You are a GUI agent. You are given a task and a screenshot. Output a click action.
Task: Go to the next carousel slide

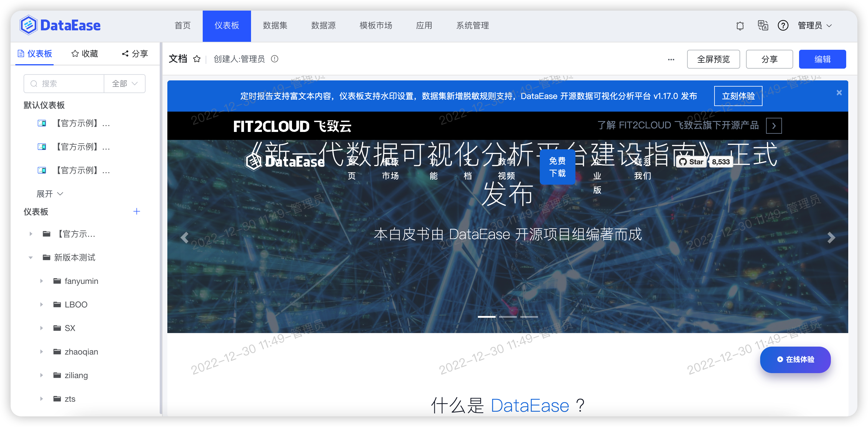pos(831,238)
